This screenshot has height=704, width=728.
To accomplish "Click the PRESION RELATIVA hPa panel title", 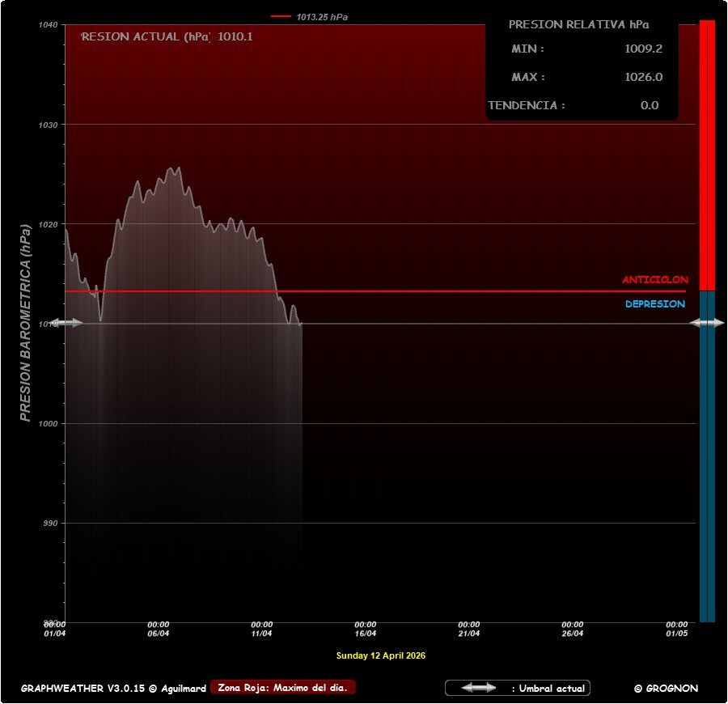I will 578,24.
